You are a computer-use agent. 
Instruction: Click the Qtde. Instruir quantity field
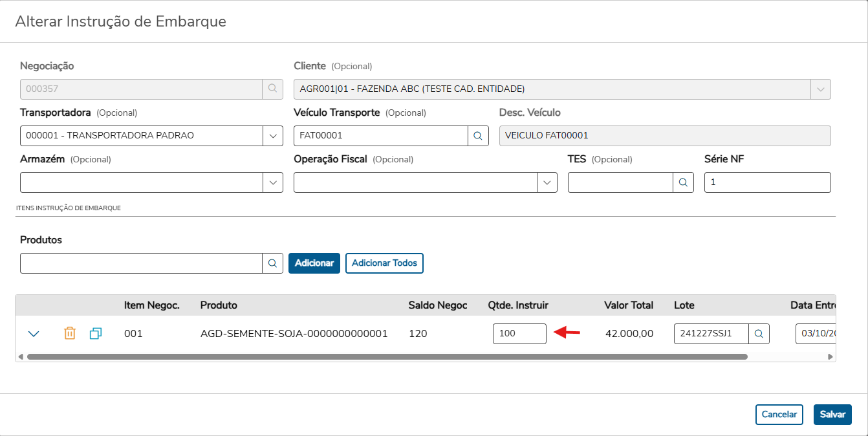tap(519, 334)
